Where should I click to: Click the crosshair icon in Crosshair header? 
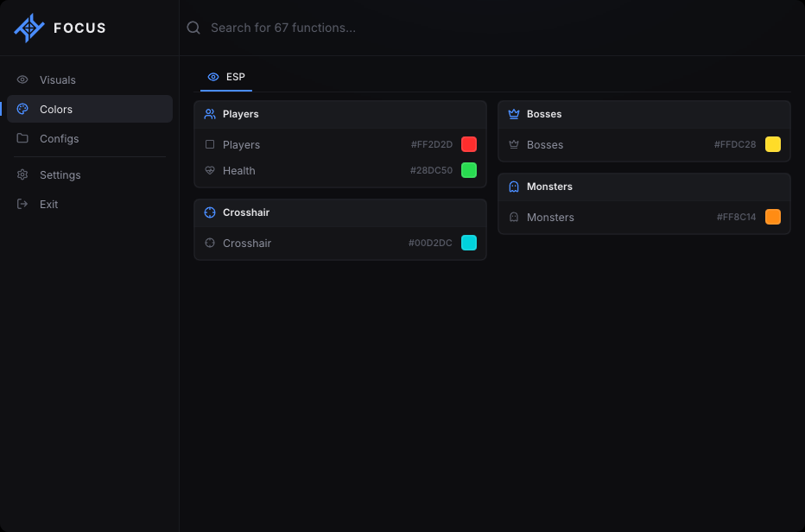point(210,212)
